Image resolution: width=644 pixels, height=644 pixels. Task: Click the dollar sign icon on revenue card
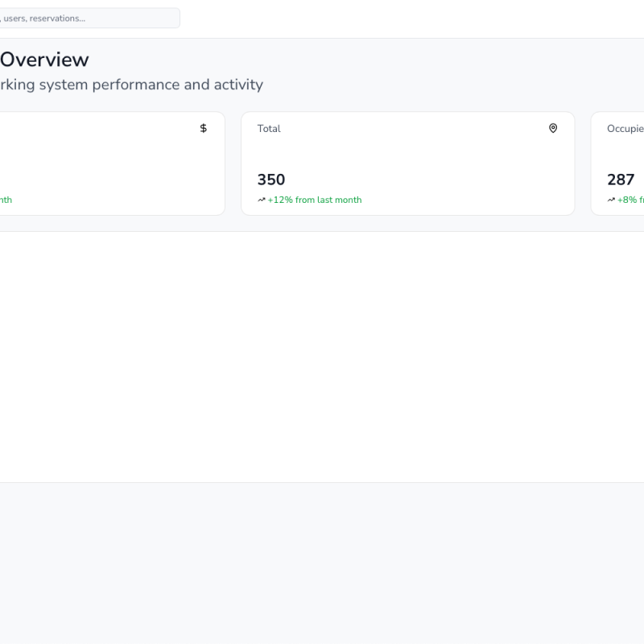203,128
